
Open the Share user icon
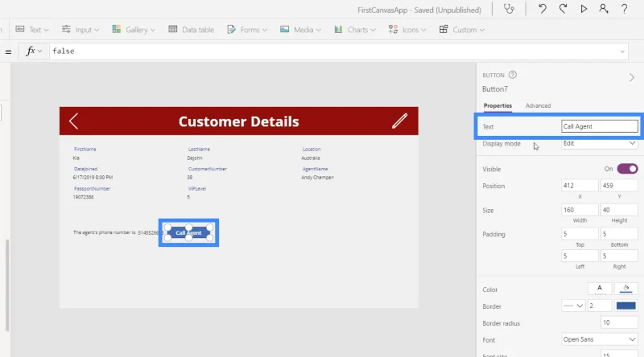coord(603,9)
